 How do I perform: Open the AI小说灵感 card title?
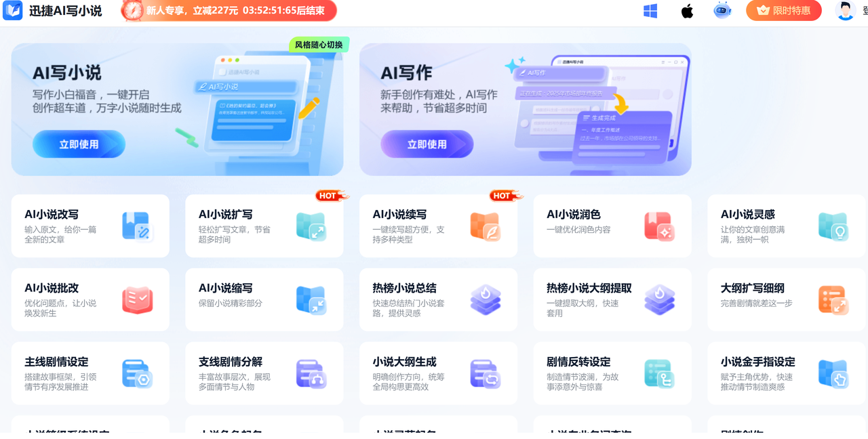(748, 214)
